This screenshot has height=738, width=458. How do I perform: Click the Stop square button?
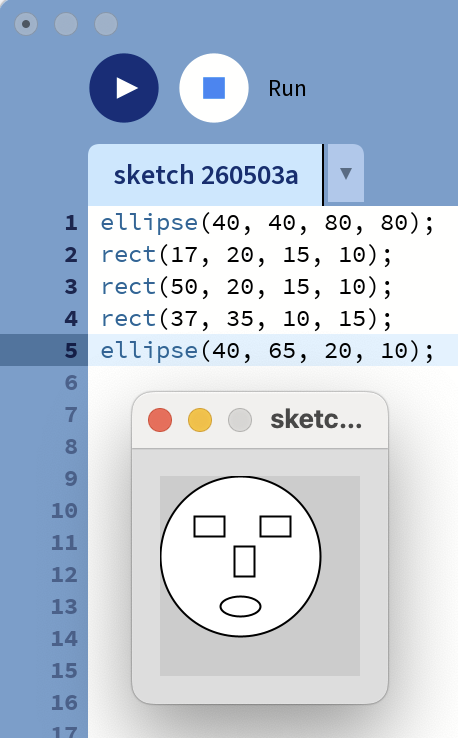coord(214,88)
